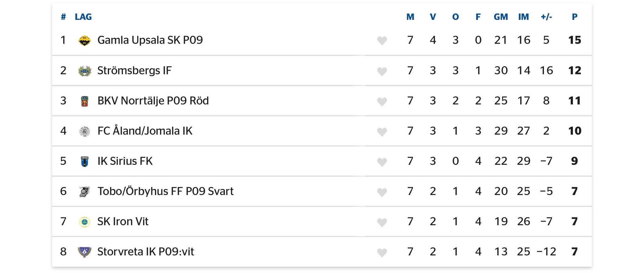Click the IK Sirius FK shield logo
644x275 pixels.
click(84, 161)
